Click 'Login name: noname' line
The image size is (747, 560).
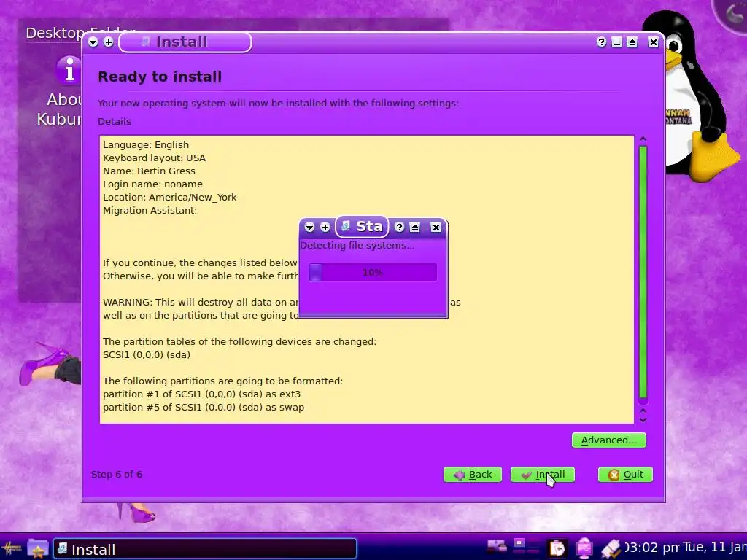click(x=152, y=184)
